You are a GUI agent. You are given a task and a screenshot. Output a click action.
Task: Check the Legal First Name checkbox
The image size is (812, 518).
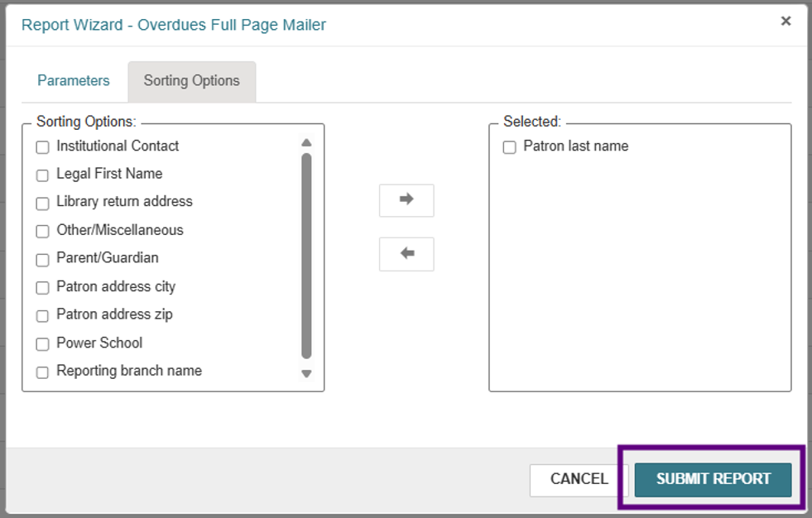[x=42, y=175]
